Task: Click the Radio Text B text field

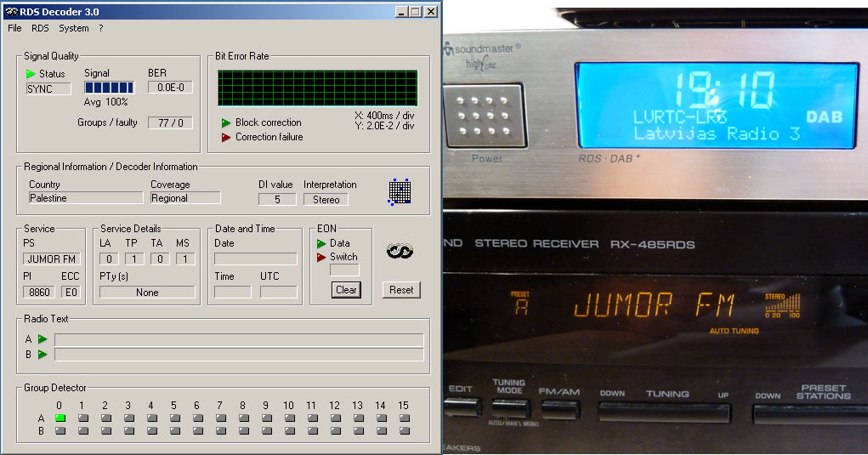Action: point(239,355)
